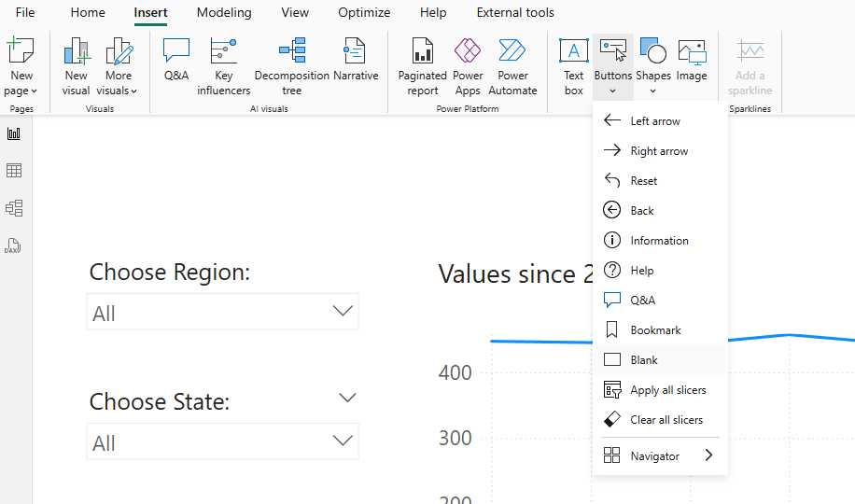Add a Power Automate visual

pos(512,65)
